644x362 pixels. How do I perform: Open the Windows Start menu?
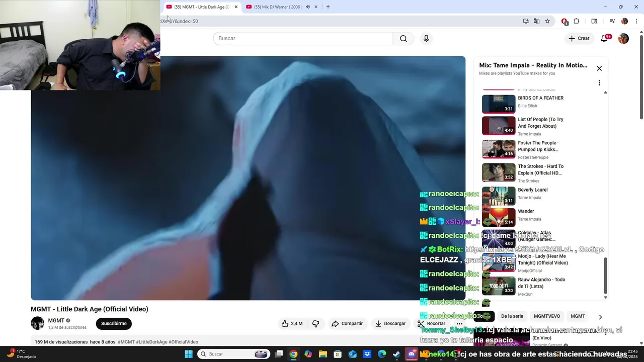tap(189, 354)
